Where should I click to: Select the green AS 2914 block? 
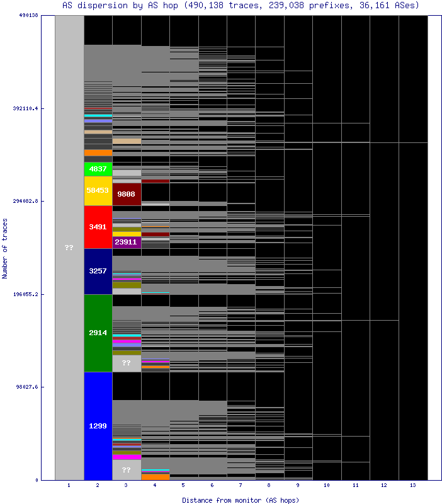[98, 333]
